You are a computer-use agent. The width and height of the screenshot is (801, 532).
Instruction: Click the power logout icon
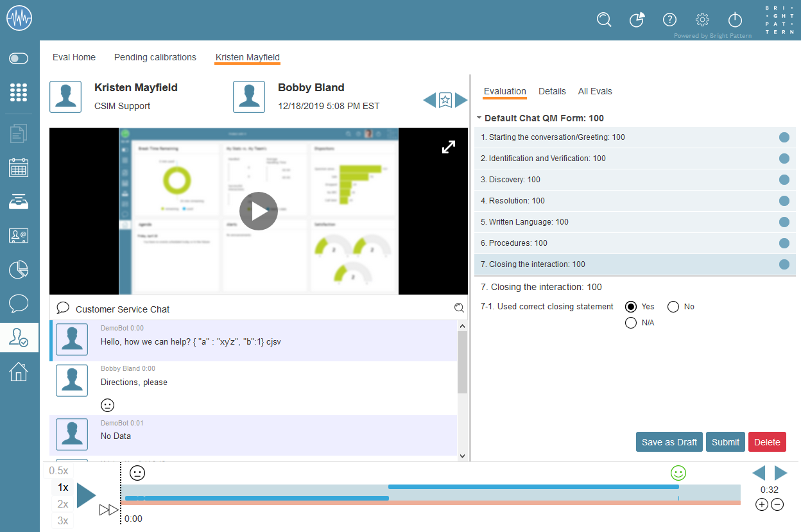pyautogui.click(x=735, y=20)
